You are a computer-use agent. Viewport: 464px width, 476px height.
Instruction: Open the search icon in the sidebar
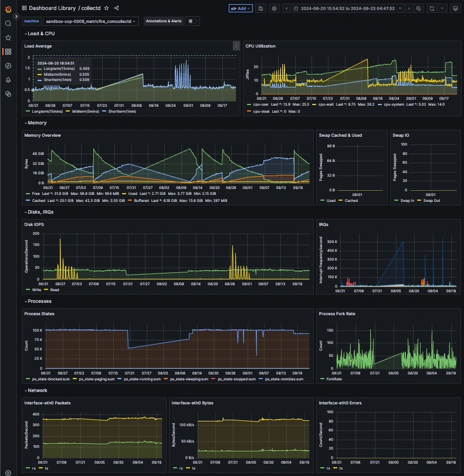(x=8, y=23)
